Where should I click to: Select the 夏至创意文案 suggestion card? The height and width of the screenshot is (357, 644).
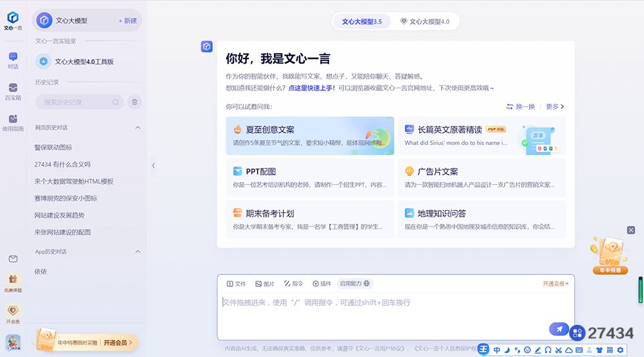[310, 136]
